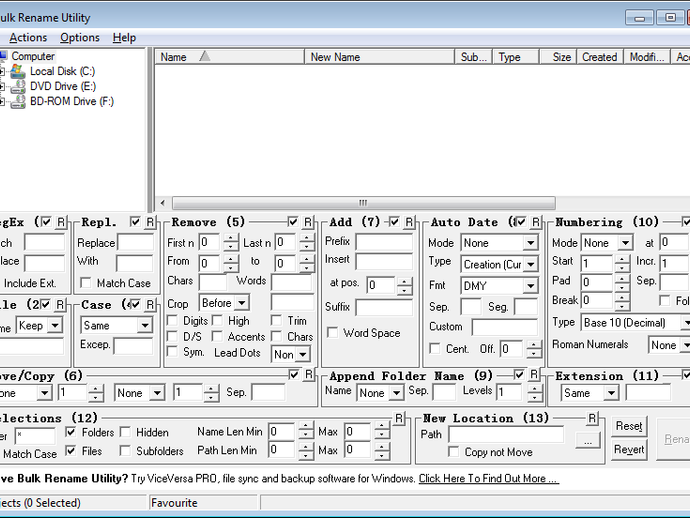
Task: Click the Prefix input field
Action: click(x=384, y=242)
